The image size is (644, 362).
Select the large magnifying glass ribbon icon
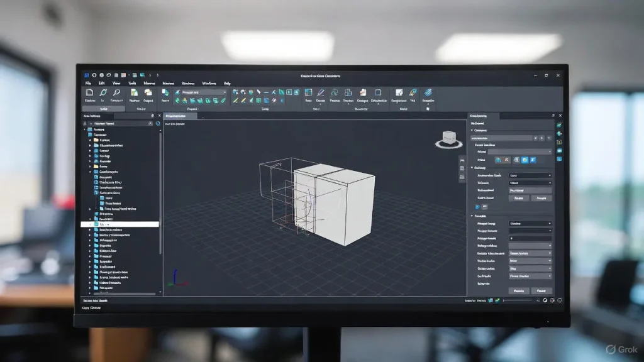(x=116, y=93)
